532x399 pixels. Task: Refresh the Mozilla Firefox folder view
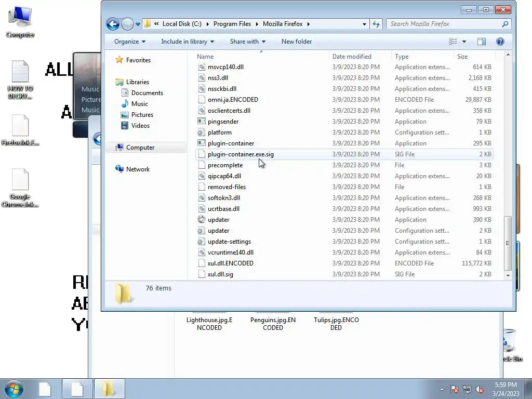376,24
